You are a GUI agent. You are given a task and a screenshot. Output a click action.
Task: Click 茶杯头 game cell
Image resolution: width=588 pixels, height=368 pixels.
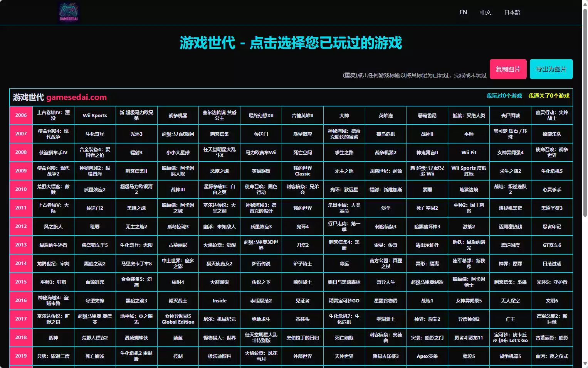tap(302, 319)
